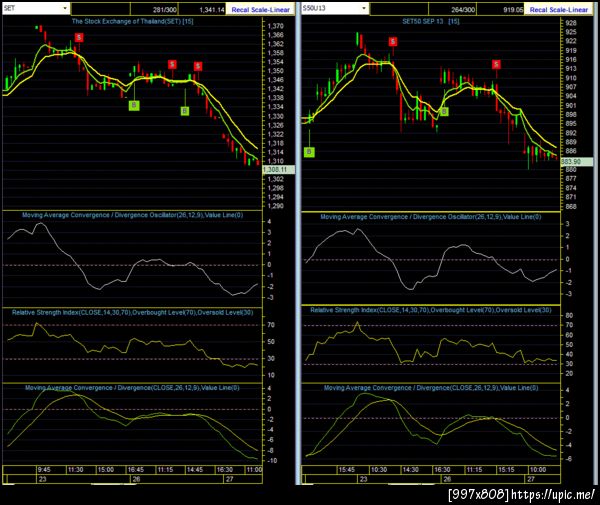The image size is (600, 505).
Task: Click the first red S sell marker on SET chart
Action: pos(79,37)
